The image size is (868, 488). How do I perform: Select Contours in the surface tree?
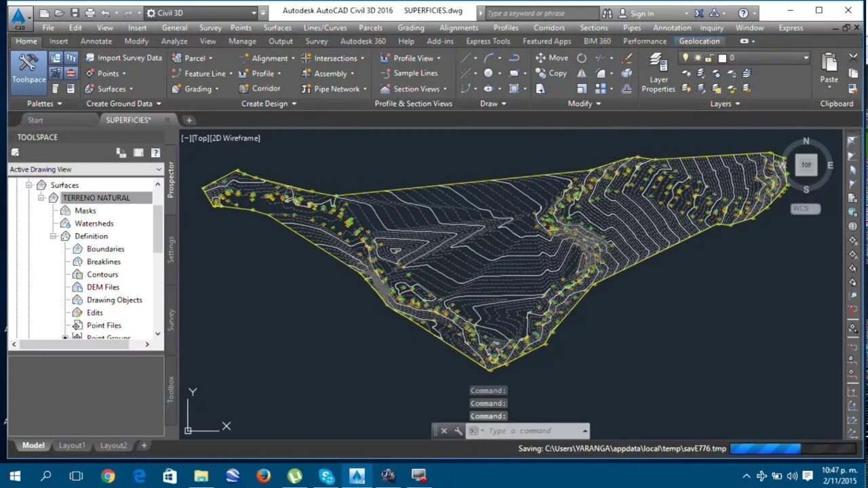point(102,274)
